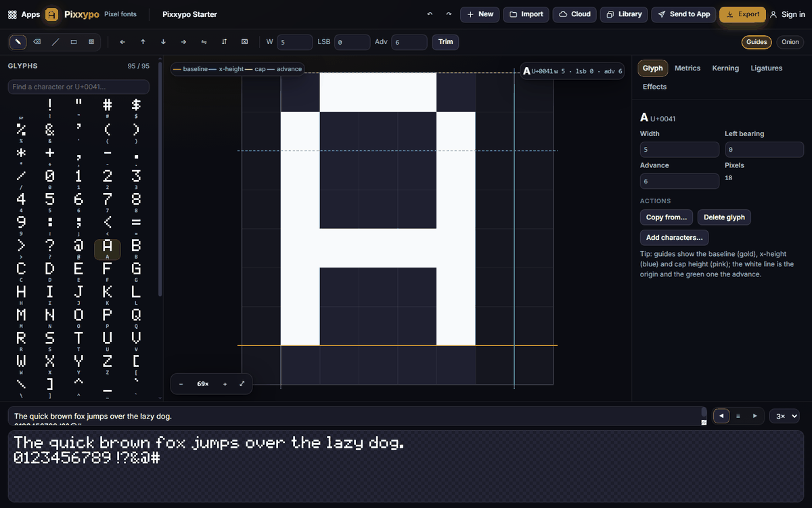Click the Sign in link

pos(788,14)
